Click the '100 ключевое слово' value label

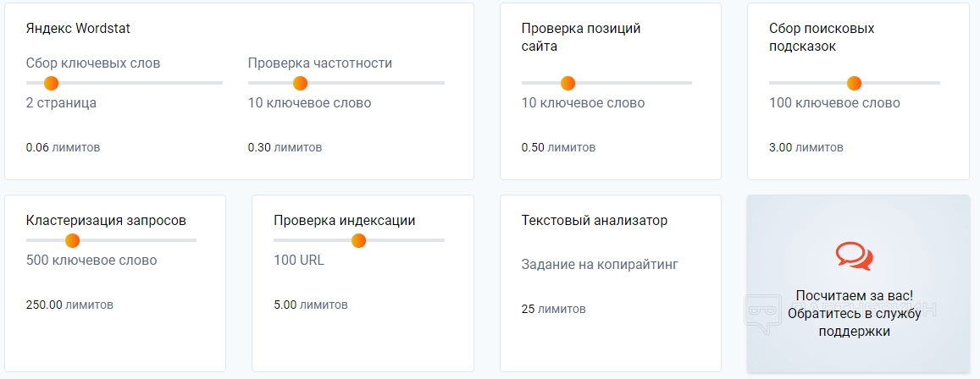click(834, 103)
